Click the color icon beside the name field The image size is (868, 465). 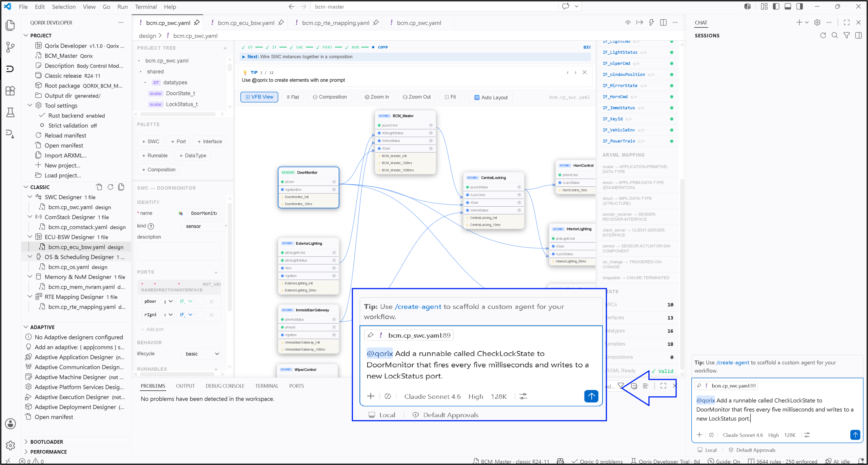point(181,213)
